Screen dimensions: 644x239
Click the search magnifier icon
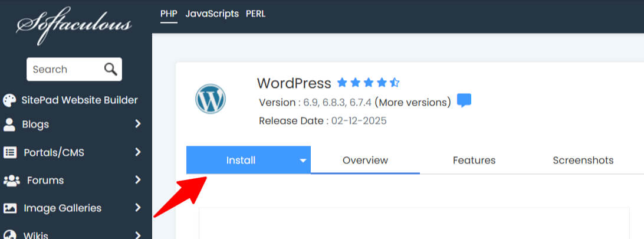(110, 69)
